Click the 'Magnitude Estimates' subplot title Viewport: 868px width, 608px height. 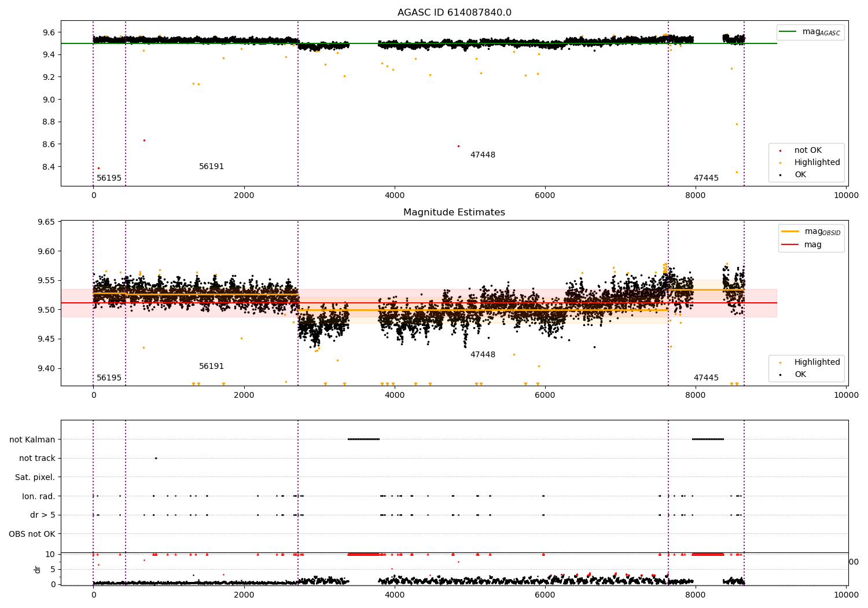[x=454, y=213]
